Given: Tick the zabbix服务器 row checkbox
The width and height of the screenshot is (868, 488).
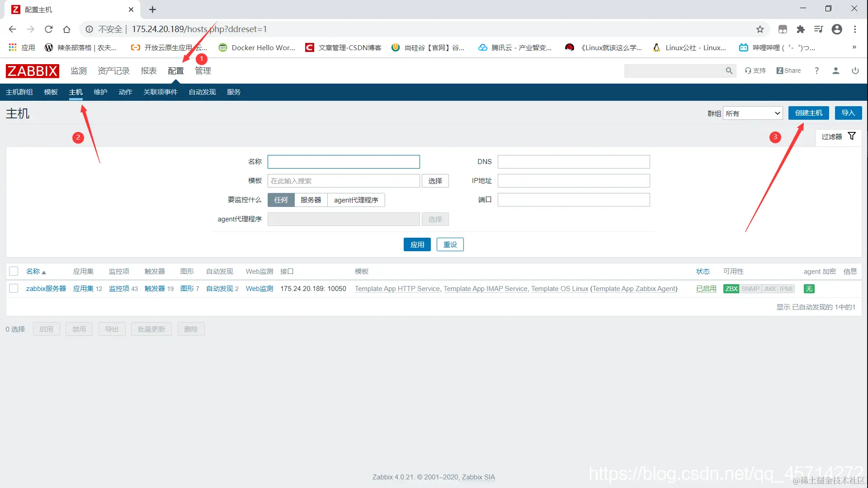Looking at the screenshot, I should click(x=14, y=288).
